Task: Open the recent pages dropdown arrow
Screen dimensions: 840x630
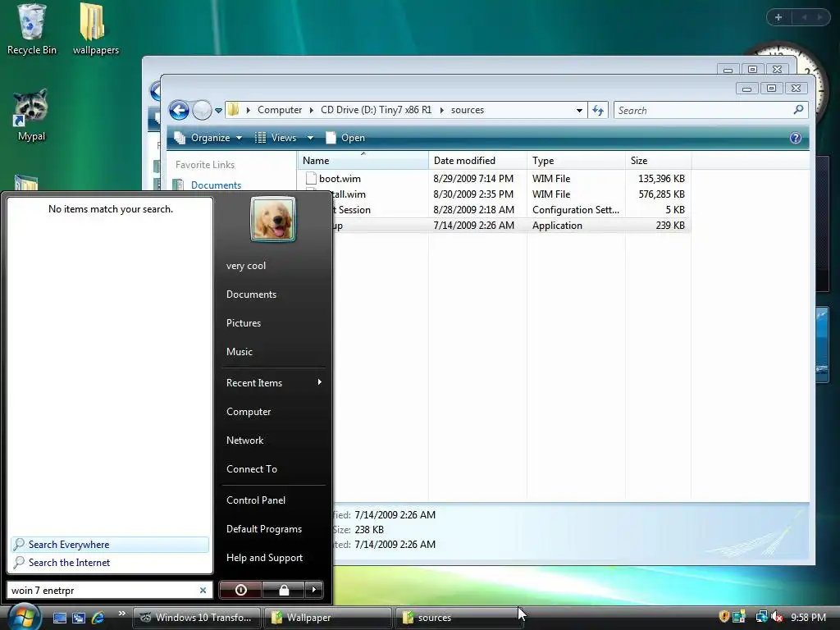Action: [218, 111]
